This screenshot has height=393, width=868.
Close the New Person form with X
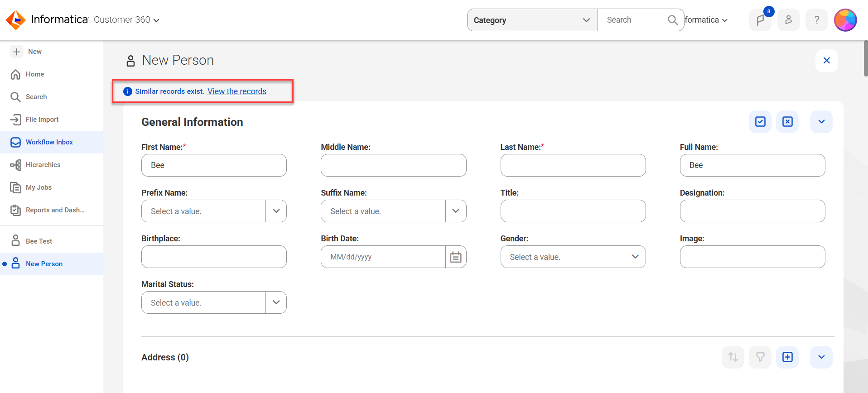coord(827,61)
